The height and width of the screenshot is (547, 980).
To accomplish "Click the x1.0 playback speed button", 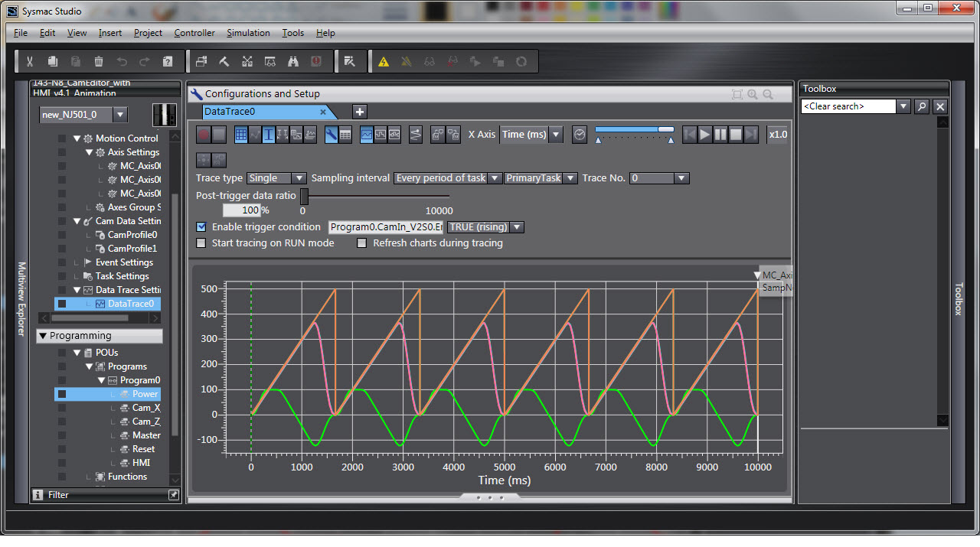I will tap(779, 135).
